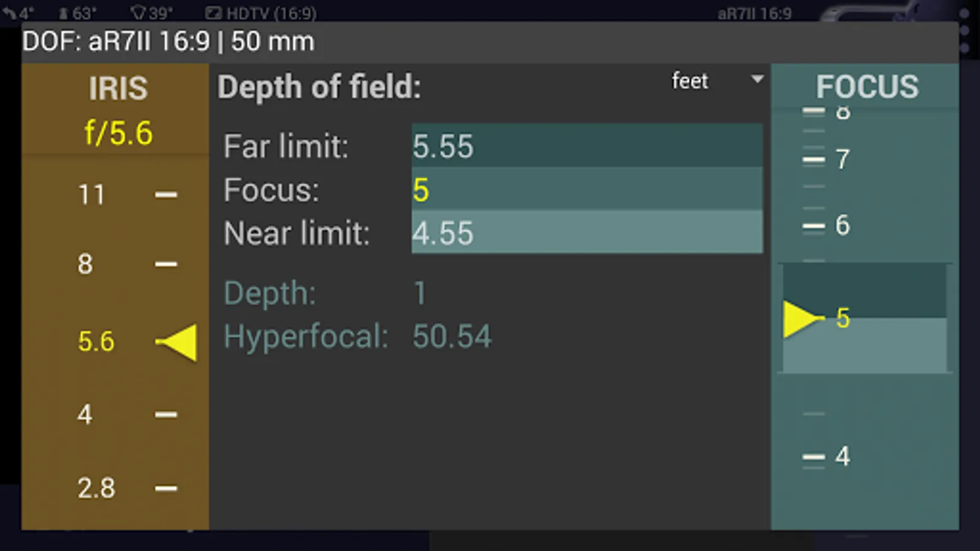Click the Far limit value field
This screenshot has width=980, height=551.
click(586, 146)
